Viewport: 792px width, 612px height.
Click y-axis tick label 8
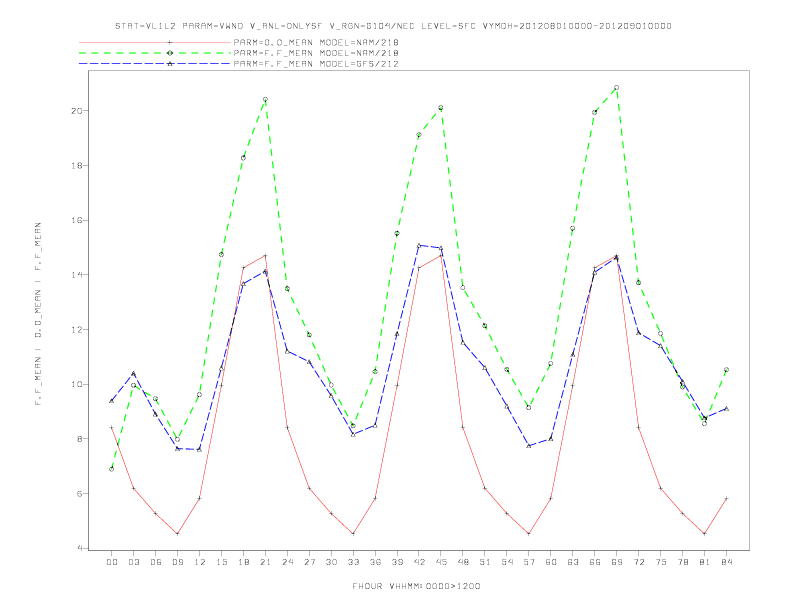pos(80,439)
